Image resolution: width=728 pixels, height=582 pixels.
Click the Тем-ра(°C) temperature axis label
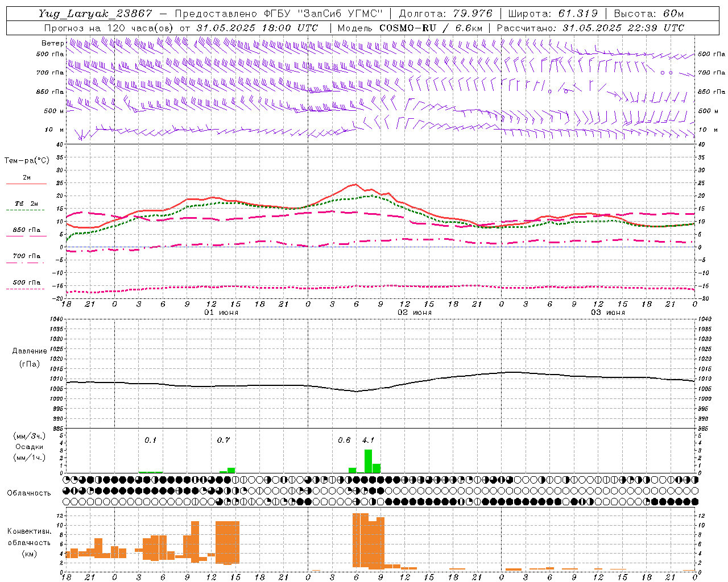coord(27,161)
